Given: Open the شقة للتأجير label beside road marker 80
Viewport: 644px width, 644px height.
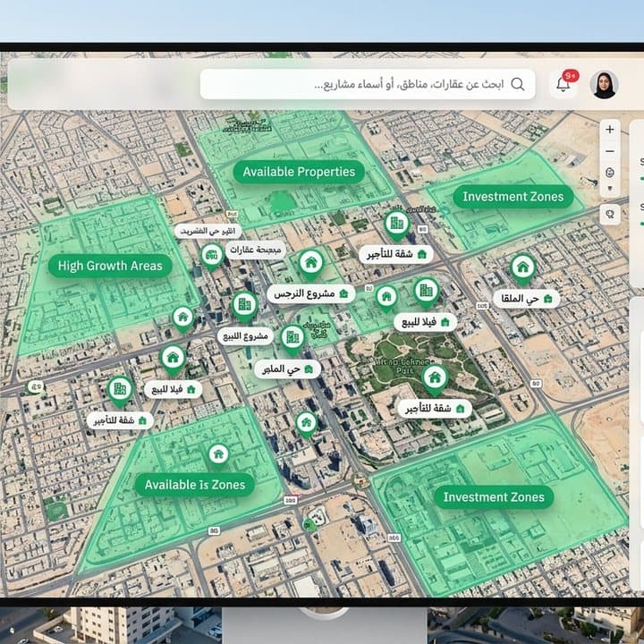Looking at the screenshot, I should (396, 255).
